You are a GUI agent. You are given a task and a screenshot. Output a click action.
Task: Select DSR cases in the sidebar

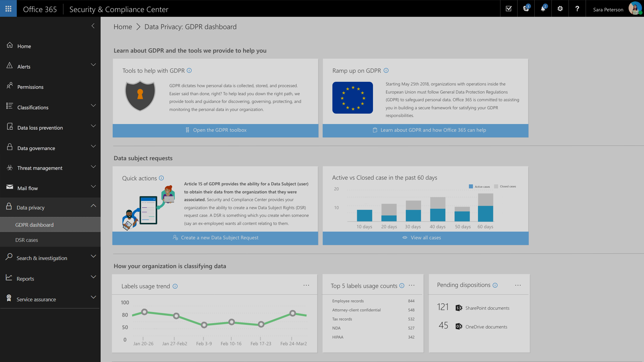click(26, 240)
